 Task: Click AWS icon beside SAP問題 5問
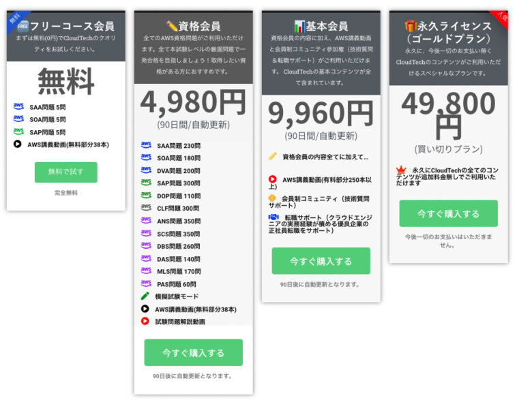tap(18, 132)
